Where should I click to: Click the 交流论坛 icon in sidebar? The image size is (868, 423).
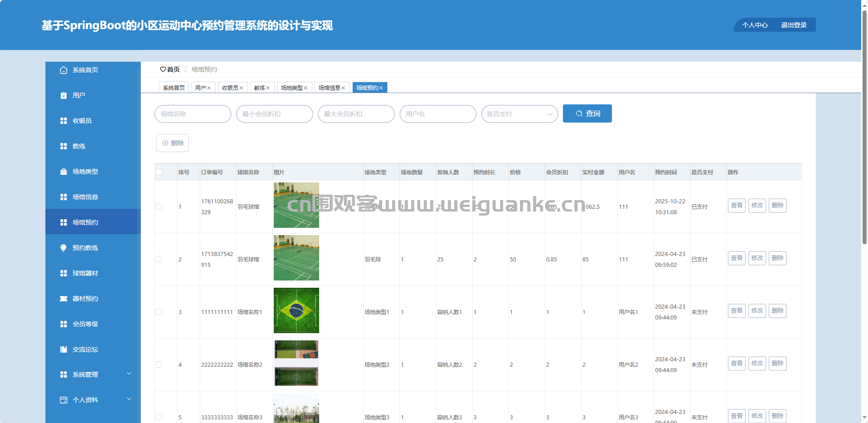coord(64,349)
